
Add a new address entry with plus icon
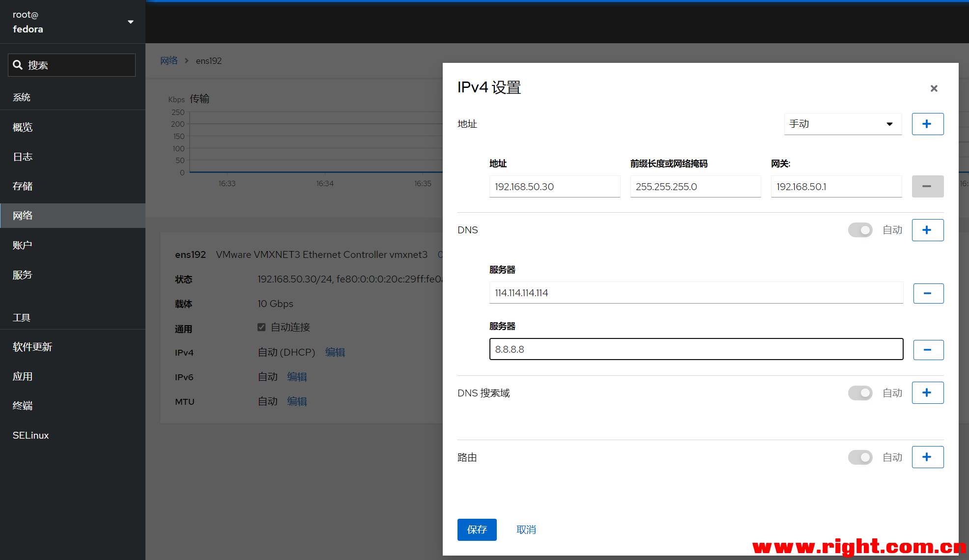[x=927, y=124]
